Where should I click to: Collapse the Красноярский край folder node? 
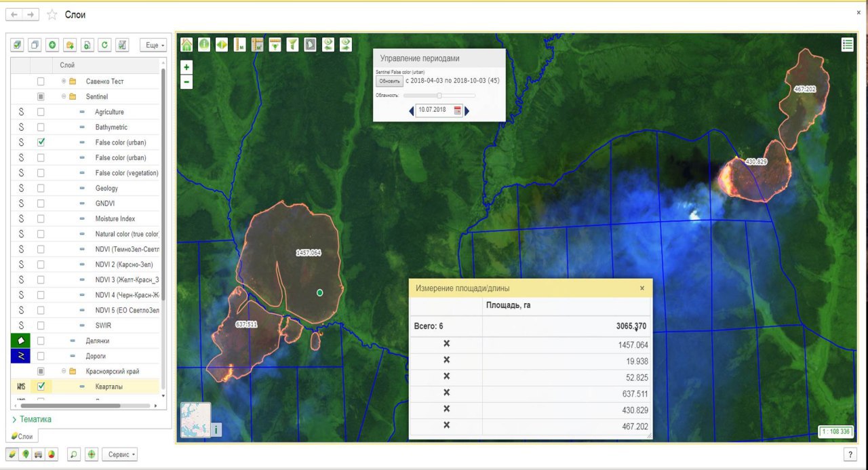64,371
